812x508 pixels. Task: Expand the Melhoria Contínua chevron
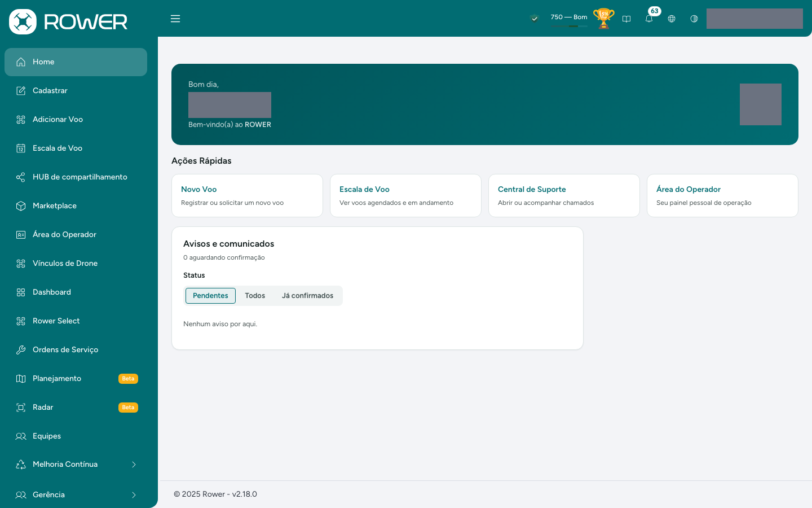pos(134,465)
